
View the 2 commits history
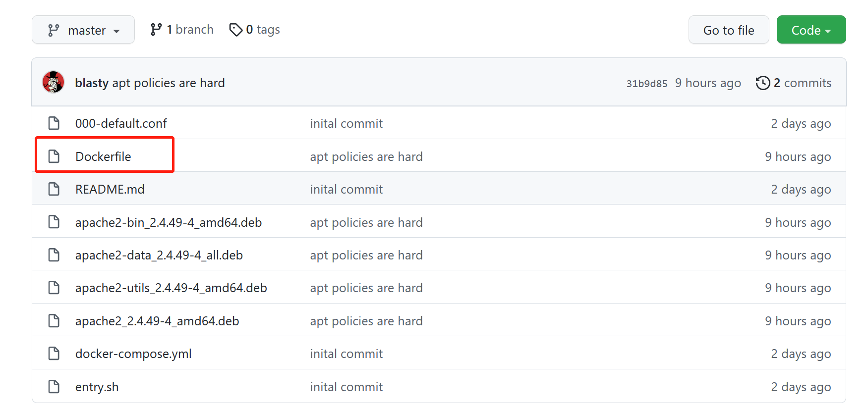[794, 83]
